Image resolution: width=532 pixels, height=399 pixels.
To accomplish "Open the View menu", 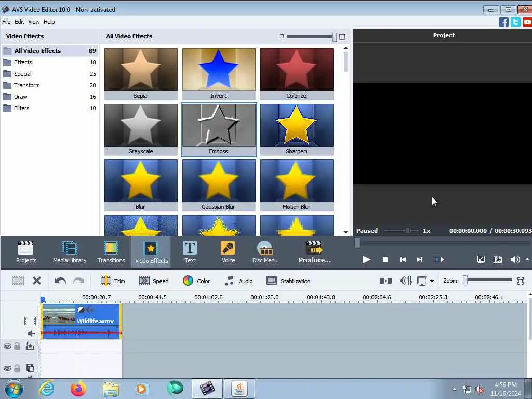I will pyautogui.click(x=34, y=22).
